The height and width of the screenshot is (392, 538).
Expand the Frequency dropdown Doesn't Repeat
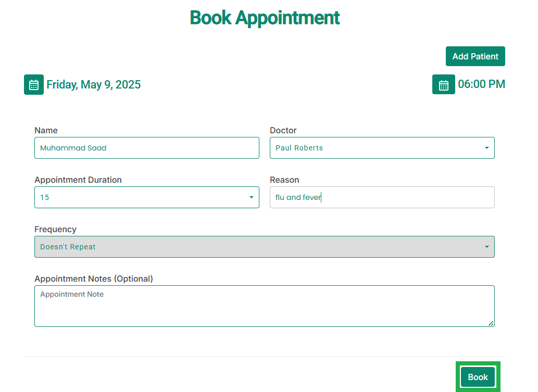tap(264, 247)
